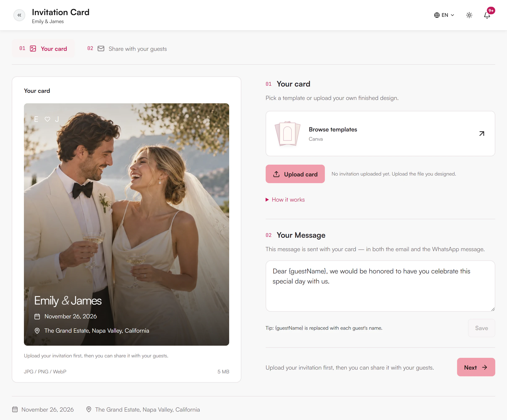
Task: Click the 'Invitation Card' page title
Action: pyautogui.click(x=61, y=12)
